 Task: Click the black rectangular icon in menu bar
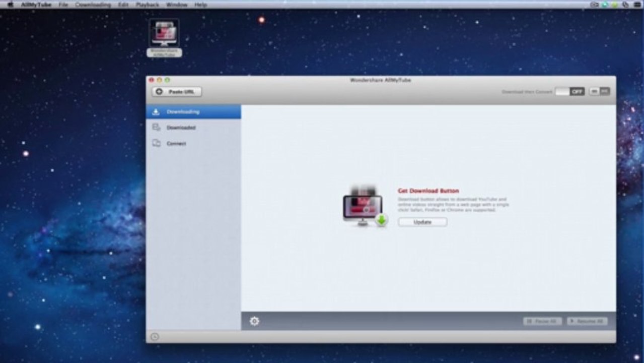pyautogui.click(x=636, y=5)
